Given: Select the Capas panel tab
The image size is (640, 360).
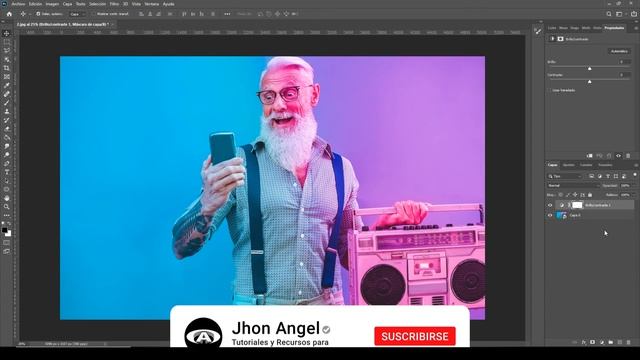Looking at the screenshot, I should [x=553, y=165].
